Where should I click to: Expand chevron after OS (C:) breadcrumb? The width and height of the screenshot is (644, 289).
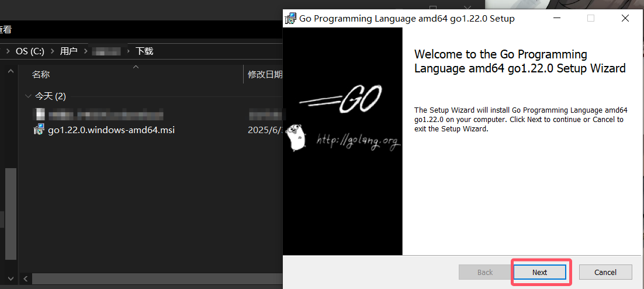[52, 51]
